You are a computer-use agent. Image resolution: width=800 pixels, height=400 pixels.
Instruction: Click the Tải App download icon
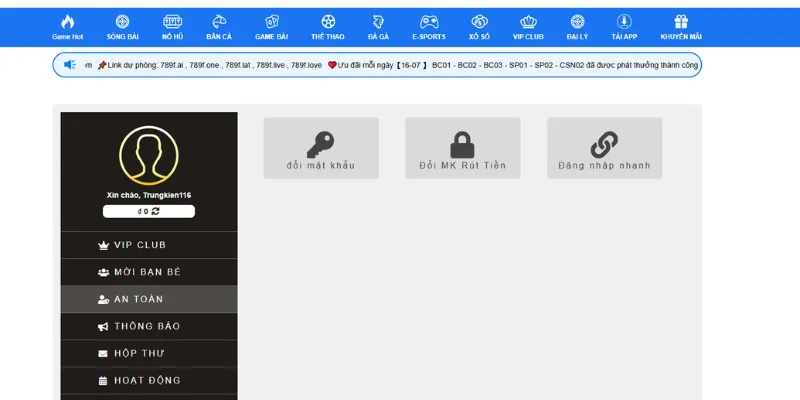pos(624,22)
